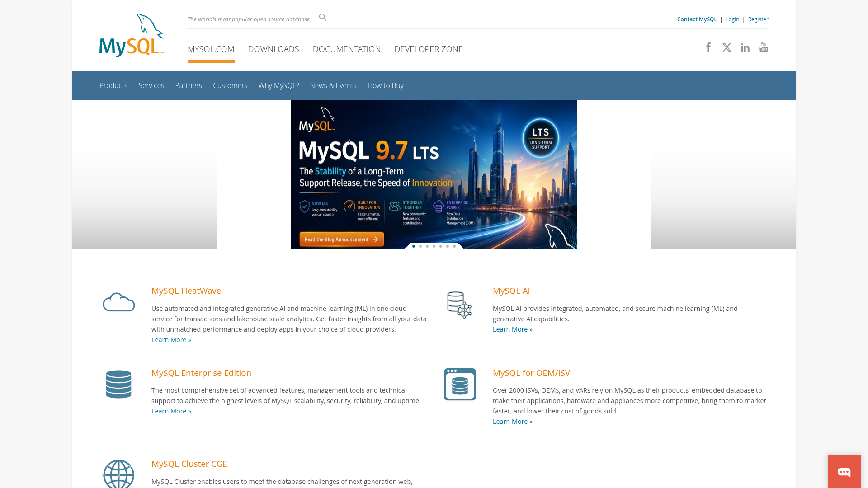Switch to the DOWNLOADS tab
This screenshot has width=868, height=488.
tap(274, 49)
